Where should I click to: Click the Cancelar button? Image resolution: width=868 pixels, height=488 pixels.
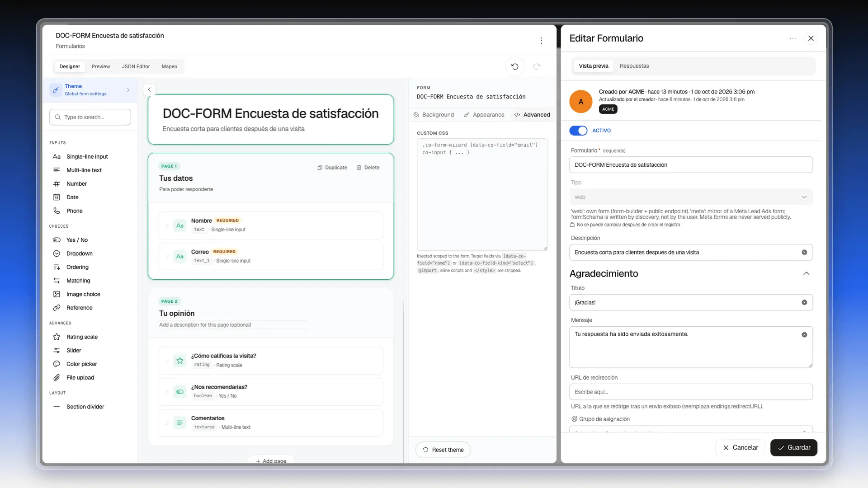click(x=740, y=447)
